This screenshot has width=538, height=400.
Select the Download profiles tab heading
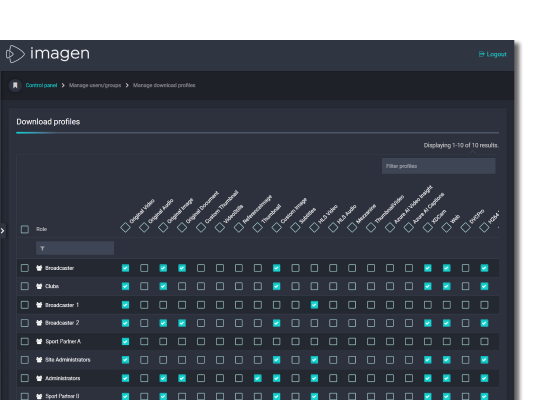click(x=48, y=122)
